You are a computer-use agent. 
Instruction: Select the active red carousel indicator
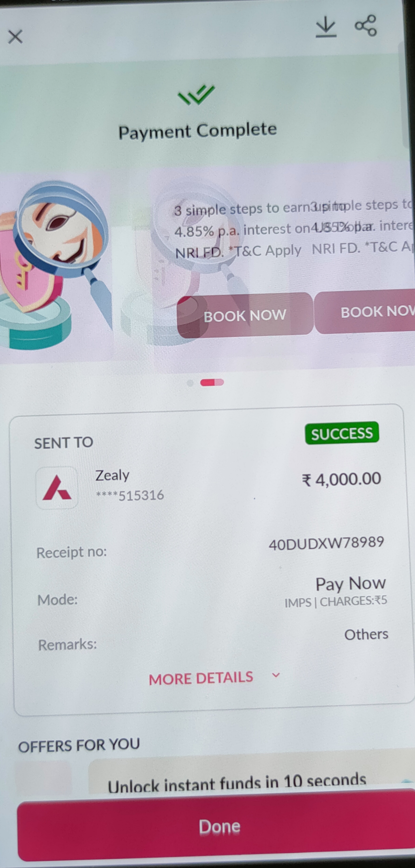(212, 382)
